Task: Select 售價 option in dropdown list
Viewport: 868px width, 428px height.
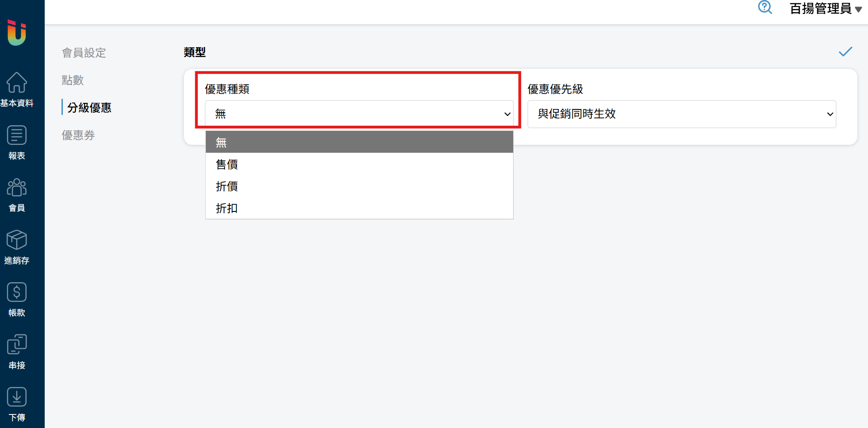Action: 359,164
